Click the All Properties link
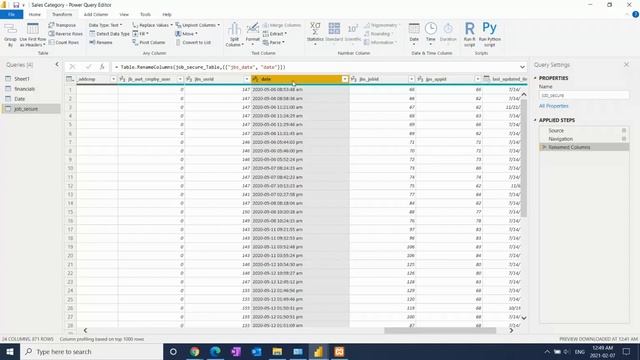640x360 pixels. [553, 106]
